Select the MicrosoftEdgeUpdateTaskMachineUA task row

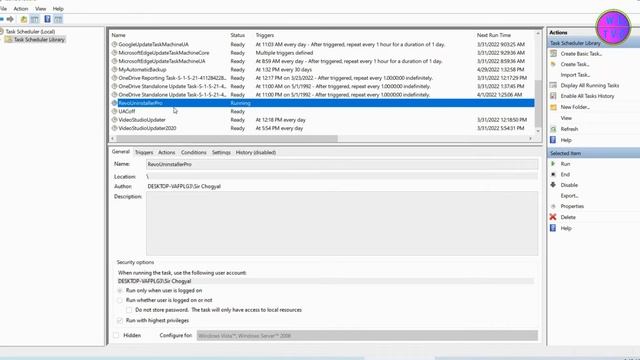(x=322, y=61)
